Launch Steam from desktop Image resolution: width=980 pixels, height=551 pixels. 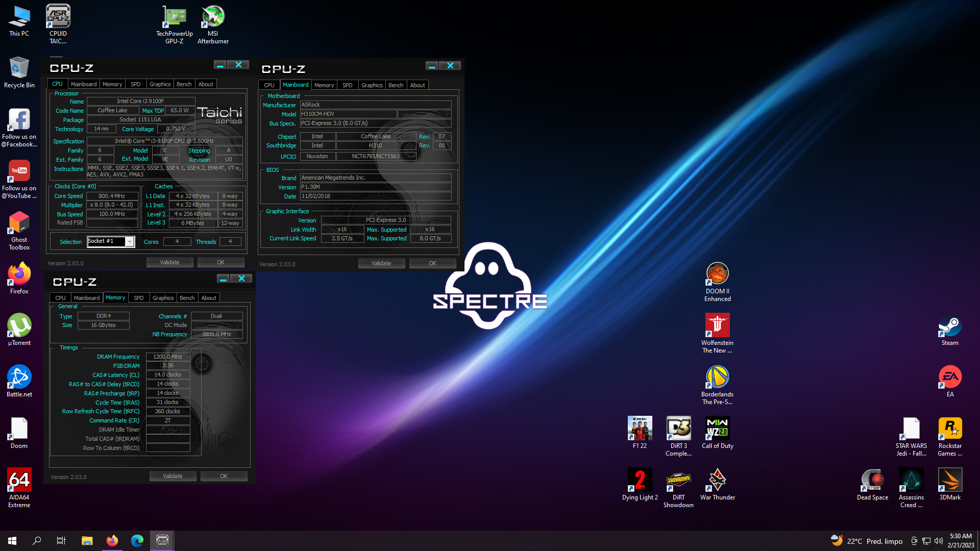pyautogui.click(x=950, y=330)
